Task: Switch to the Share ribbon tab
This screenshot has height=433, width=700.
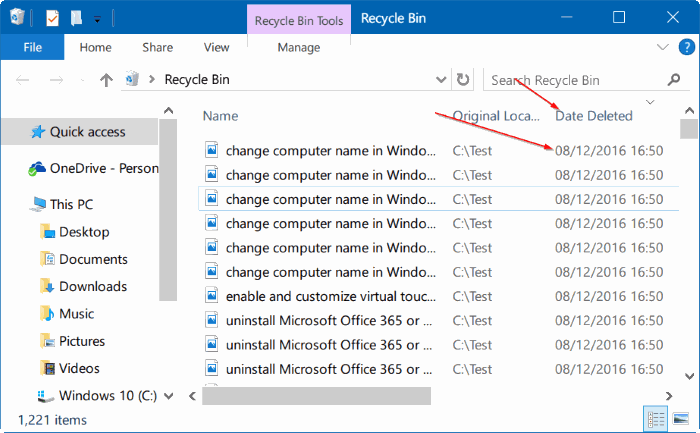Action: coord(157,47)
